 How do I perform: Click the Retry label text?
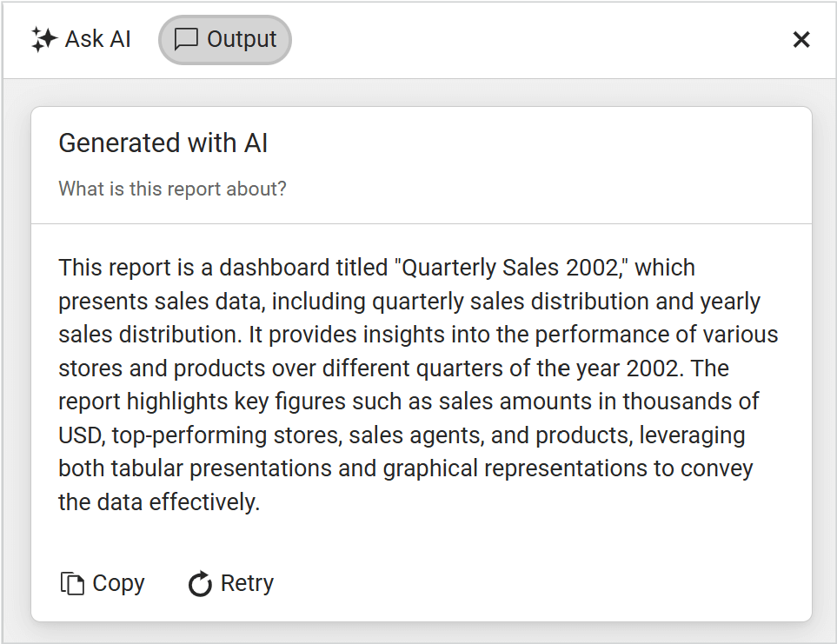249,583
